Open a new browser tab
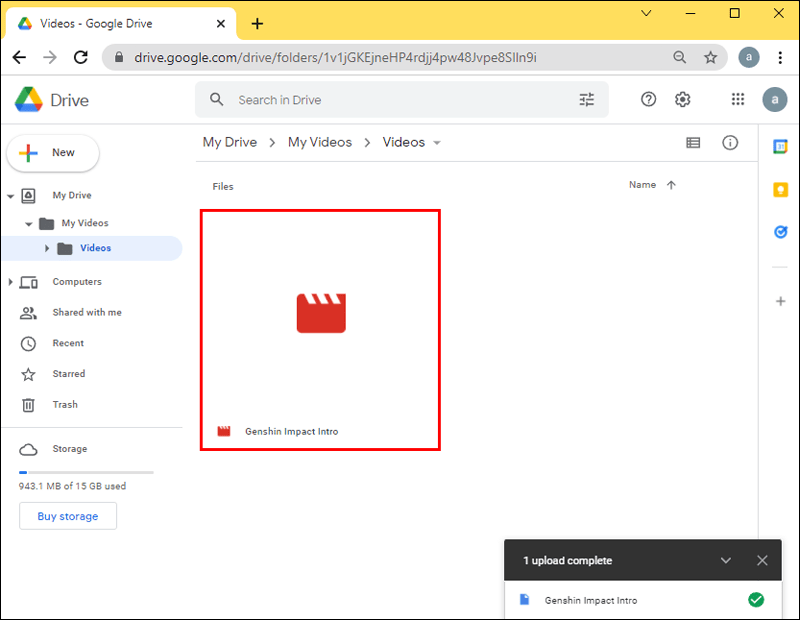This screenshot has width=800, height=620. tap(257, 23)
